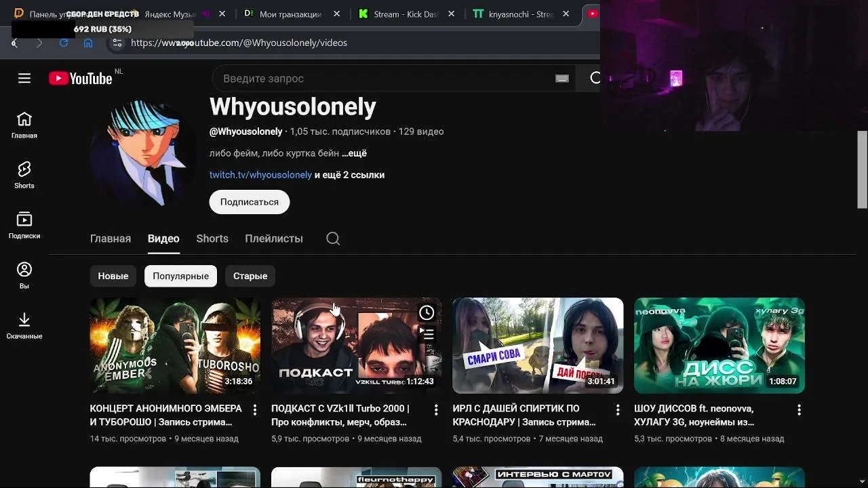The height and width of the screenshot is (488, 868).
Task: Open the on-screen keyboard icon in search box
Action: pos(561,79)
